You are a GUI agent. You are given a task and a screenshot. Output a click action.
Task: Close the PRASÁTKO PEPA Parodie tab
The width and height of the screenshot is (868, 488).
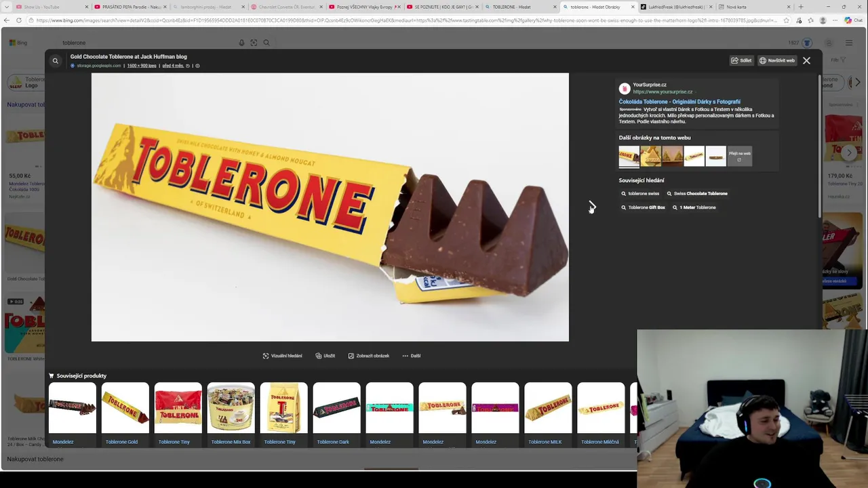(165, 7)
